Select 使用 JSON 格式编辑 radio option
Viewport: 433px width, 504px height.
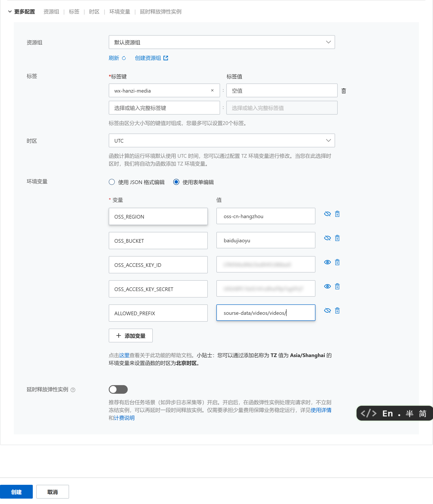112,182
